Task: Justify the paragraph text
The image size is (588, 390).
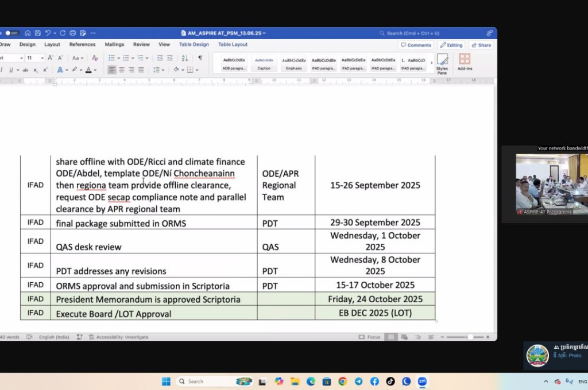Action: click(141, 69)
